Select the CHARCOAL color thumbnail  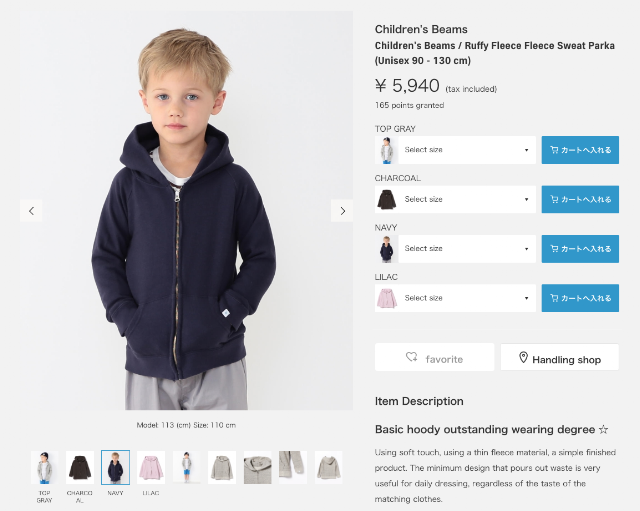pos(79,467)
